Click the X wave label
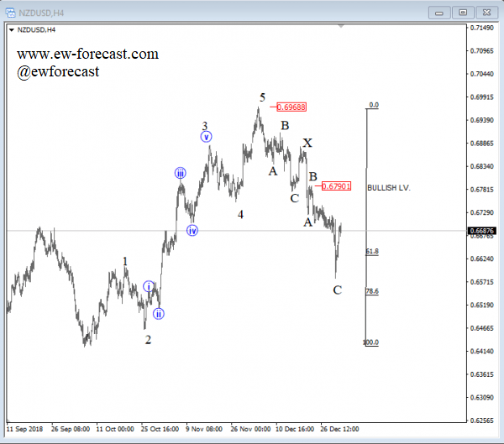Screen dimensions: 504x444 pos(307,143)
